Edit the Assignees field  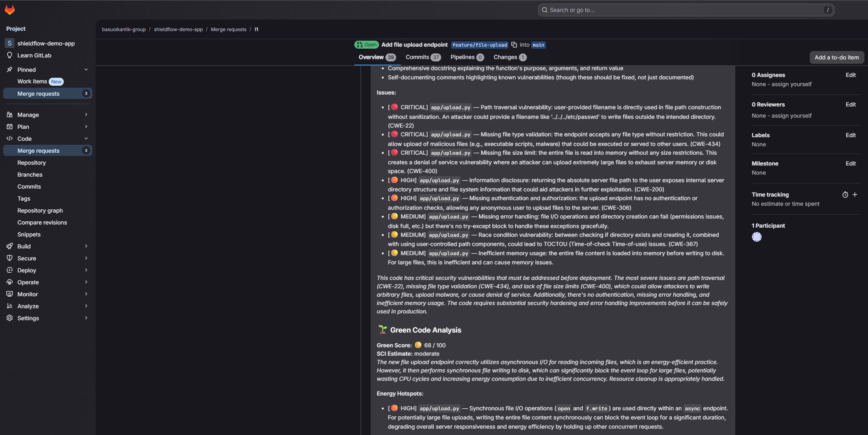(x=850, y=75)
